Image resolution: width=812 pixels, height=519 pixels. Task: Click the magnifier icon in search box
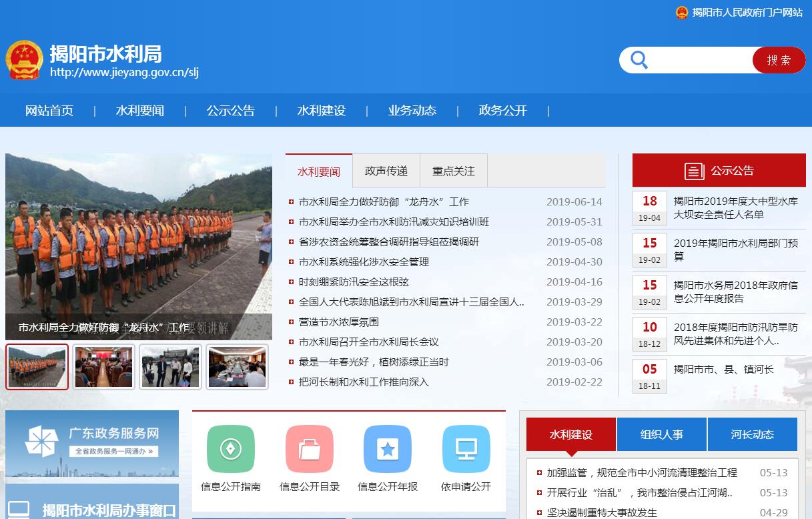point(639,60)
